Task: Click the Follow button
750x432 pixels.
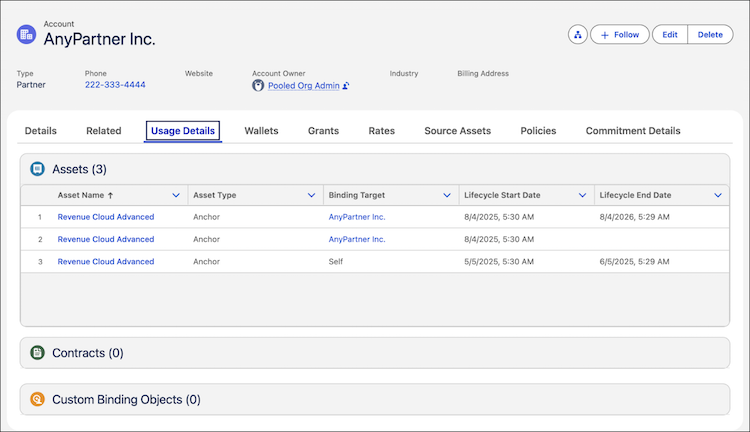Action: pos(620,34)
